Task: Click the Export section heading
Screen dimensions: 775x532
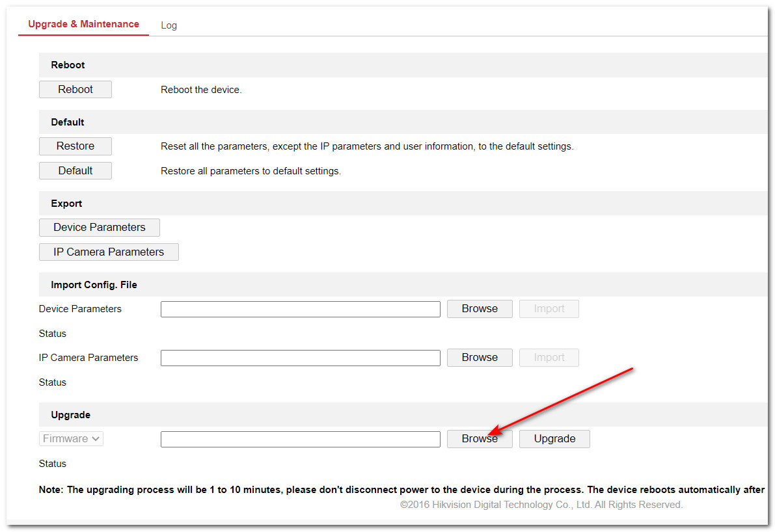Action: (66, 204)
